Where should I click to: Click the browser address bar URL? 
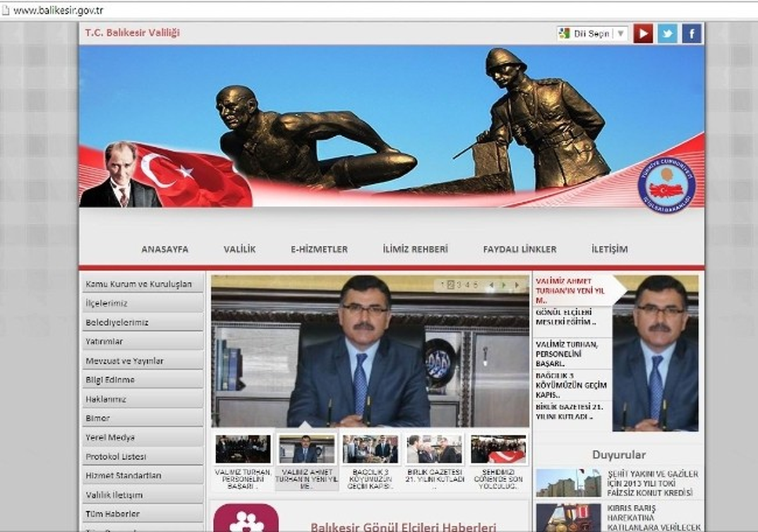pyautogui.click(x=58, y=11)
